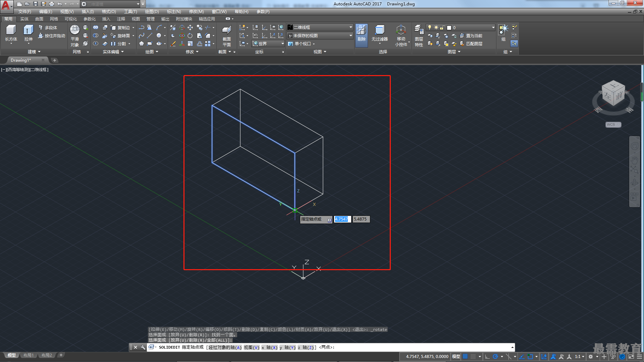Image resolution: width=644 pixels, height=362 pixels.
Task: Open the 文件(F) menu
Action: pos(24,12)
